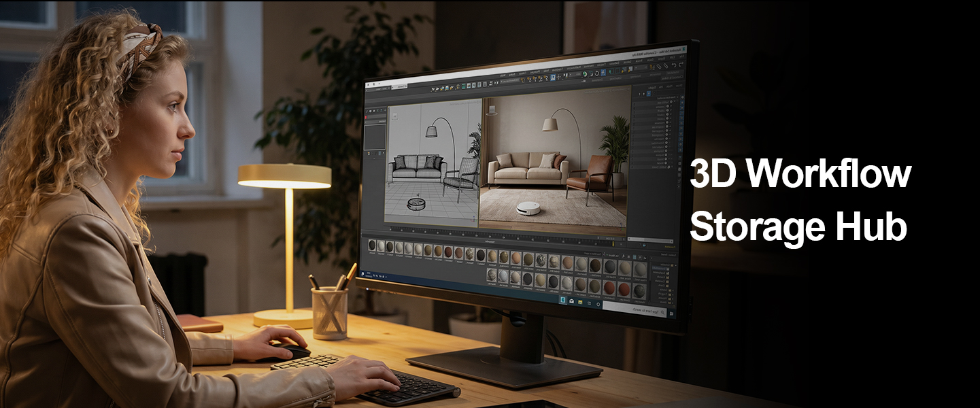Click the Select and Link chain icon

(666, 66)
